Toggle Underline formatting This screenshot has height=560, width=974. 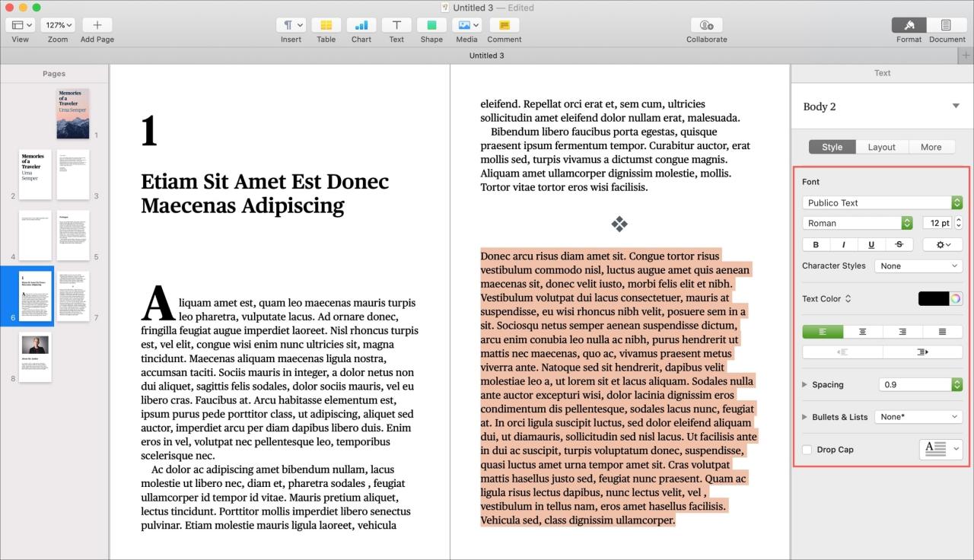871,244
